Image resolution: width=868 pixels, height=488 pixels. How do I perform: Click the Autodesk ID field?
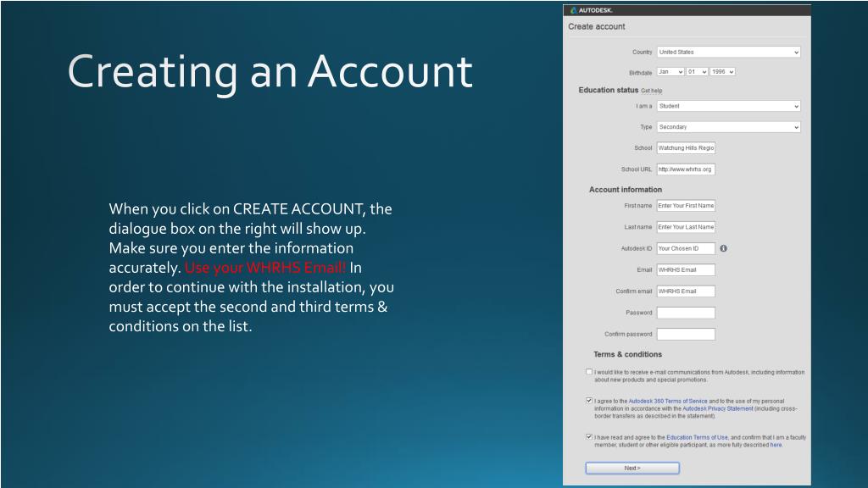(x=686, y=248)
